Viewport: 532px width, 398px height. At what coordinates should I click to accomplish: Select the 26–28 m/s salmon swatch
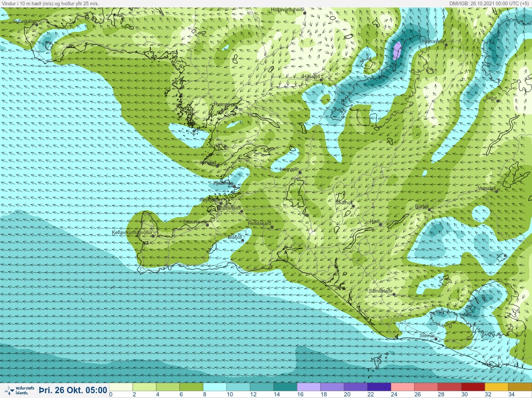tap(426, 387)
